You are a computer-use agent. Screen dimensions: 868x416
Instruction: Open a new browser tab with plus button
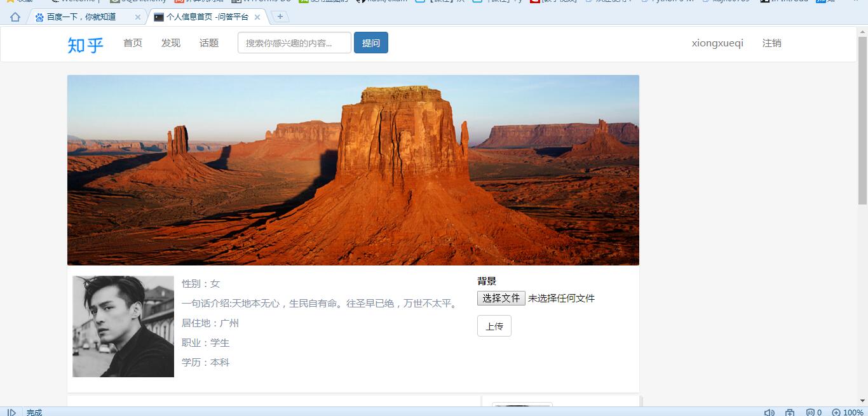tap(280, 17)
